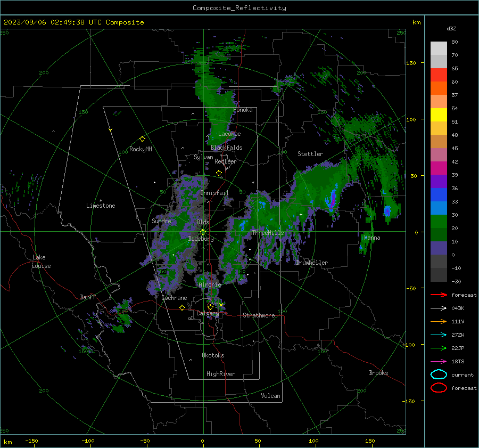The image size is (479, 448).
Task: Click the white 04DK arrow in legend
Action: click(439, 308)
